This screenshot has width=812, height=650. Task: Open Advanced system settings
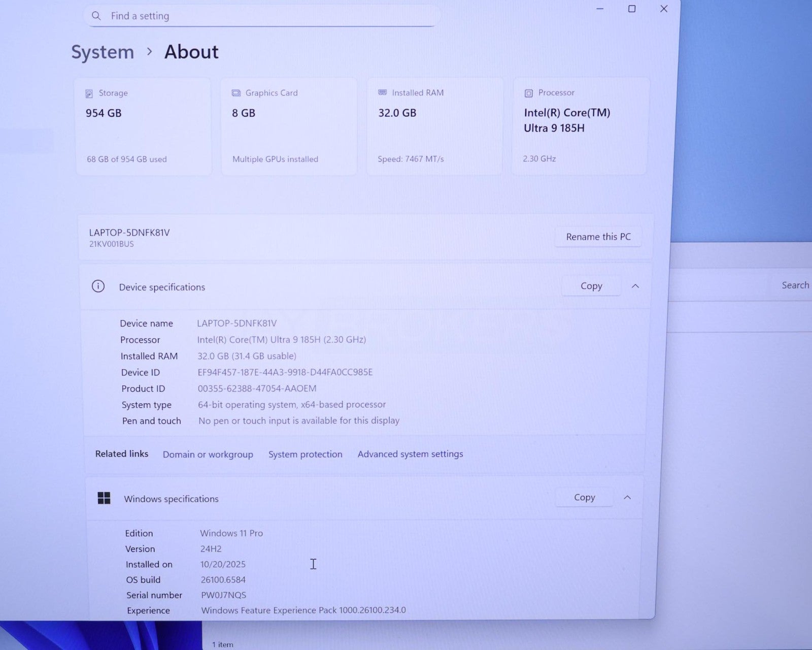410,454
